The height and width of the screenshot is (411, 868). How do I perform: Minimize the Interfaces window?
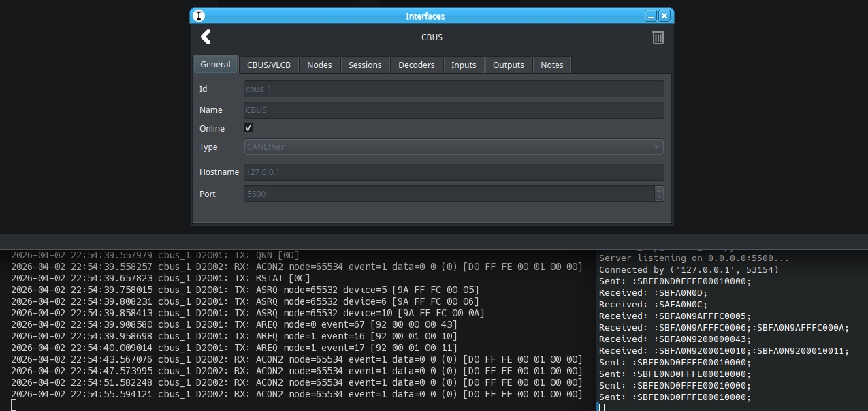coord(651,16)
